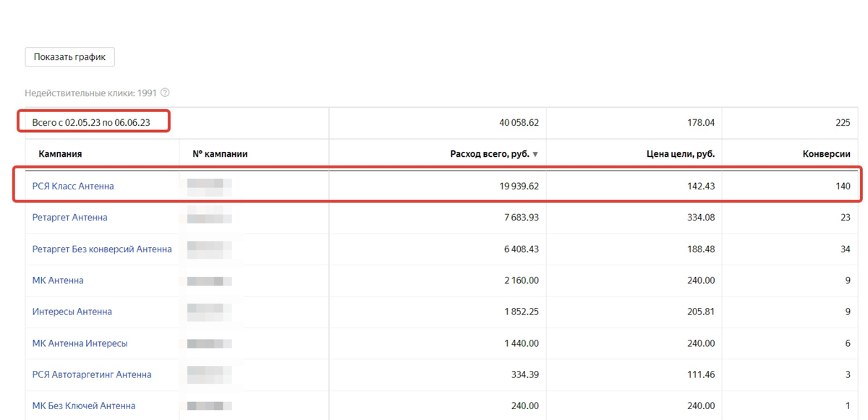The width and height of the screenshot is (868, 420).
Task: Click the '№ кампании' column header
Action: [x=220, y=154]
